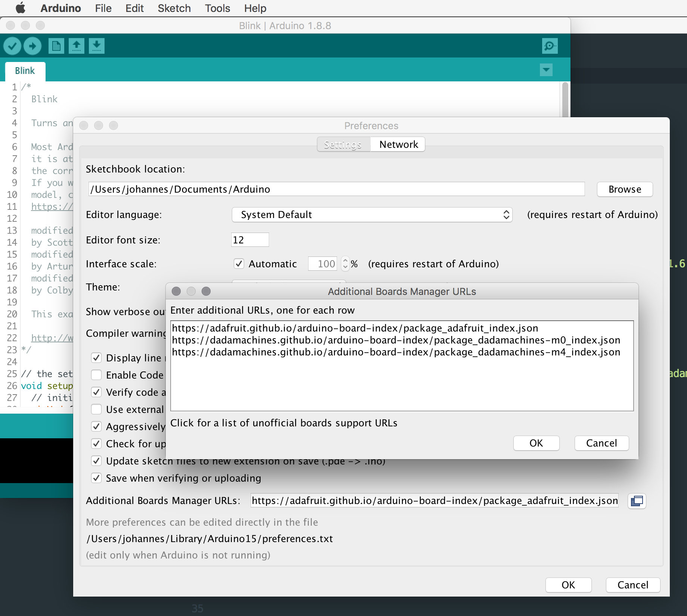
Task: Click Cancel in the Preferences window
Action: point(633,585)
